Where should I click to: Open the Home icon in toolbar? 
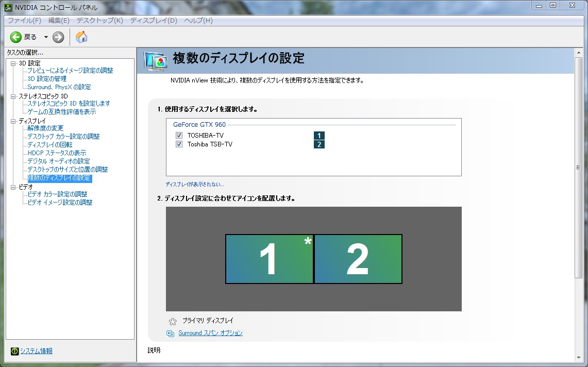[81, 37]
